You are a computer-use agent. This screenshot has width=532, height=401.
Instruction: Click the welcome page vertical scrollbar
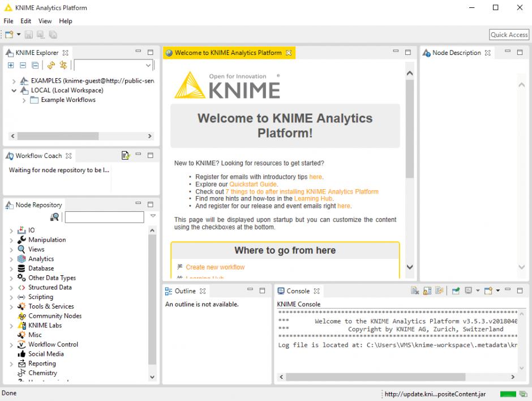coord(410,129)
